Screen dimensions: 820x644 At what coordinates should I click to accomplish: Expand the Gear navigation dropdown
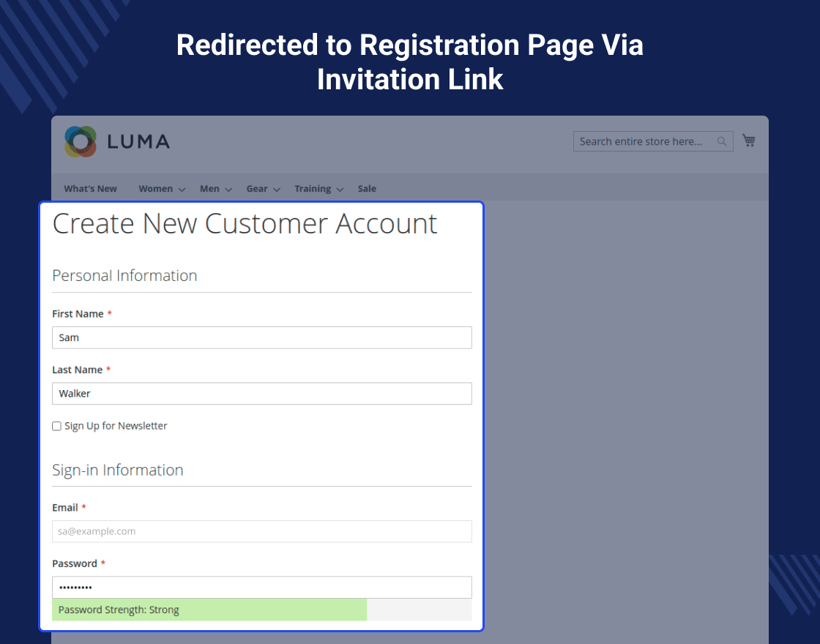[x=257, y=188]
